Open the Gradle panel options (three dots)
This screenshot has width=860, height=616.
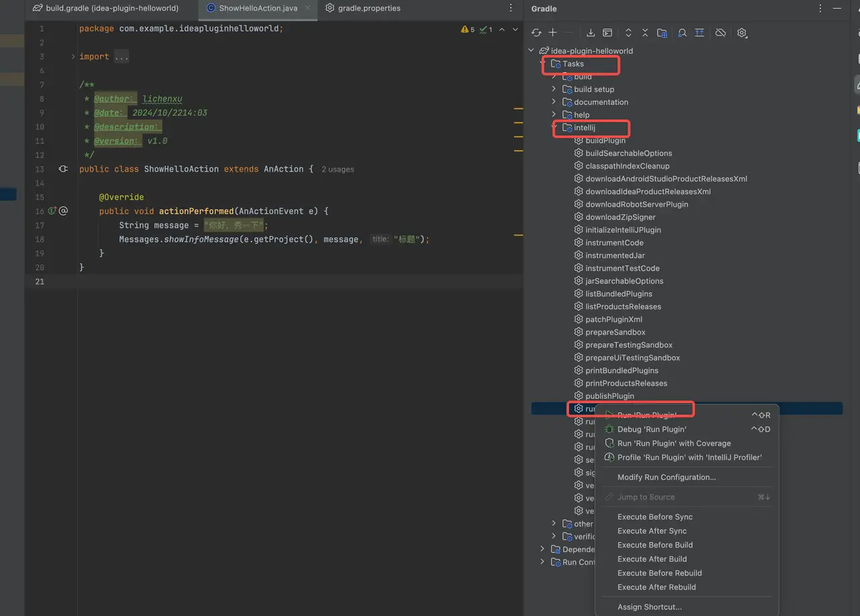pos(820,9)
